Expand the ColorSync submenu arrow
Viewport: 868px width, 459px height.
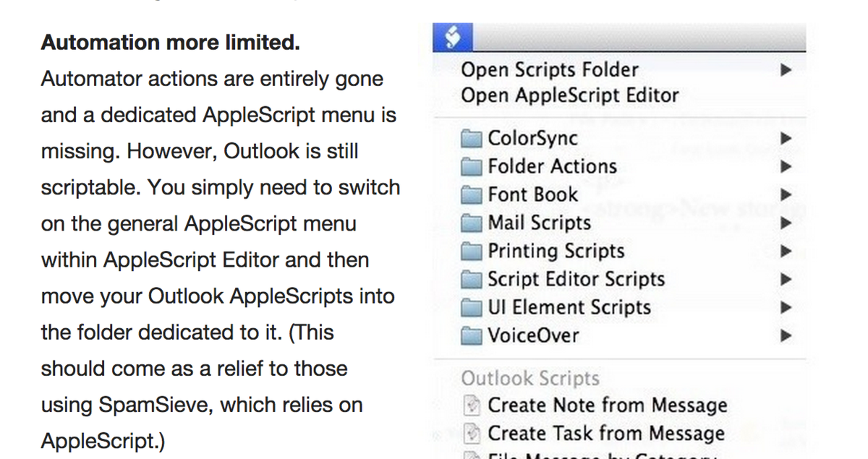[x=786, y=138]
